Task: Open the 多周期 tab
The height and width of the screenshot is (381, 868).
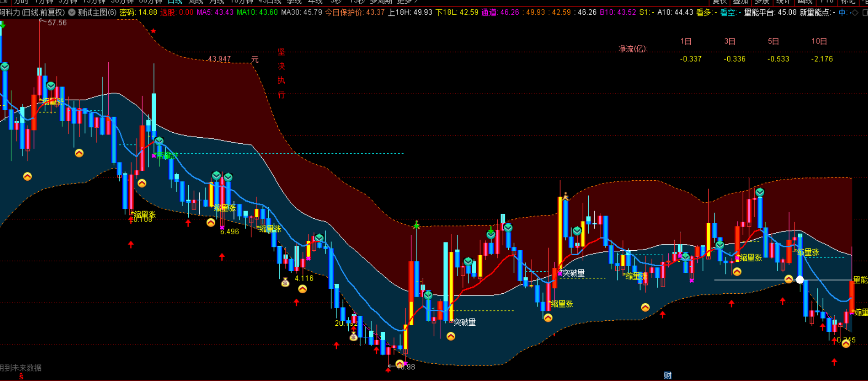Action: point(381,2)
